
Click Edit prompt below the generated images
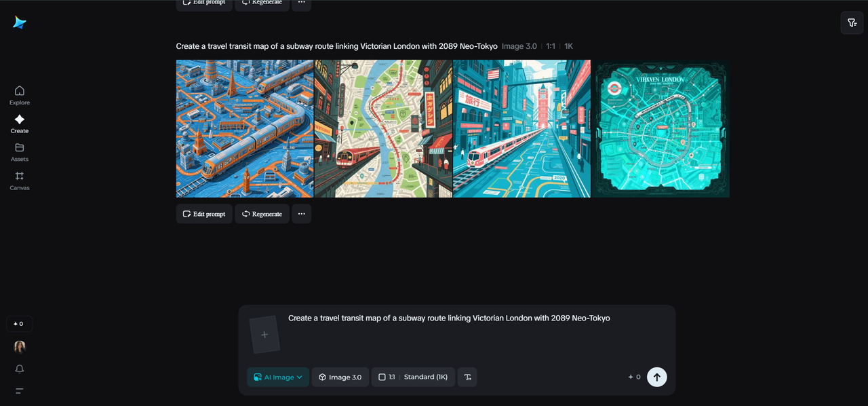pyautogui.click(x=204, y=214)
